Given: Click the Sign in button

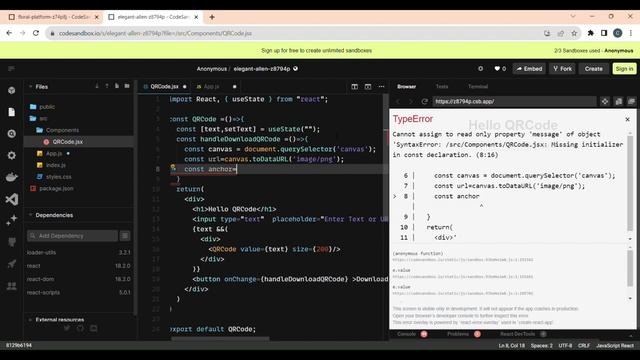Looking at the screenshot, I should [624, 69].
